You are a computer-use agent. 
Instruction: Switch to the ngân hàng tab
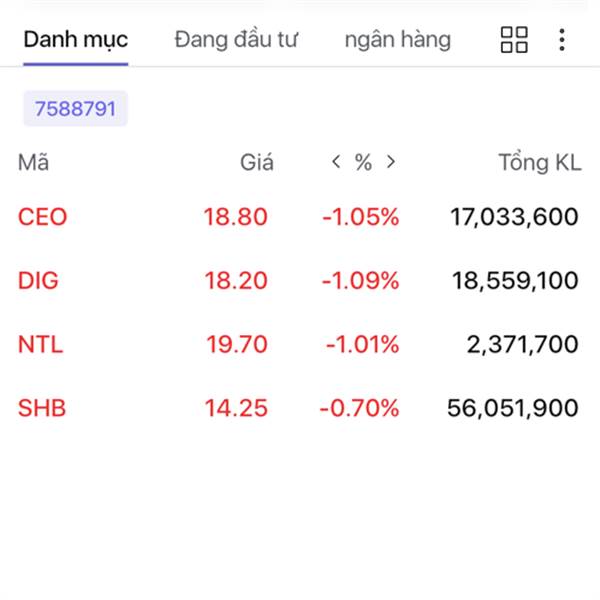click(x=398, y=41)
